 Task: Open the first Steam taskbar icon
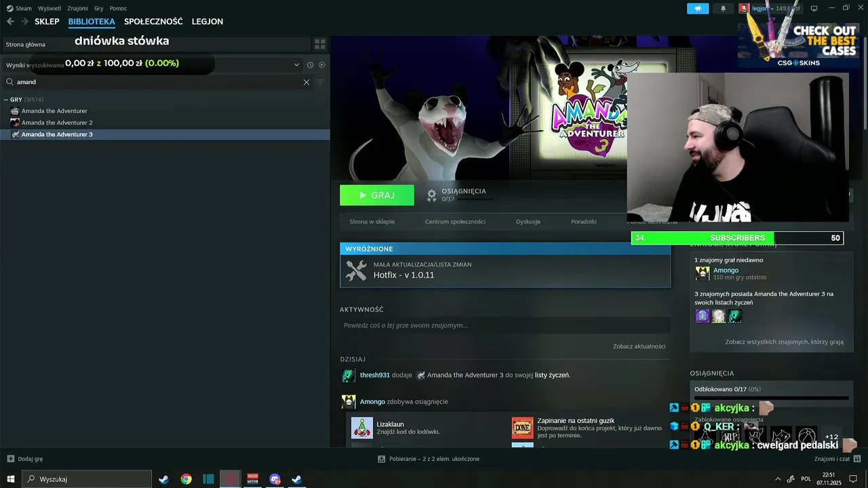point(164,479)
